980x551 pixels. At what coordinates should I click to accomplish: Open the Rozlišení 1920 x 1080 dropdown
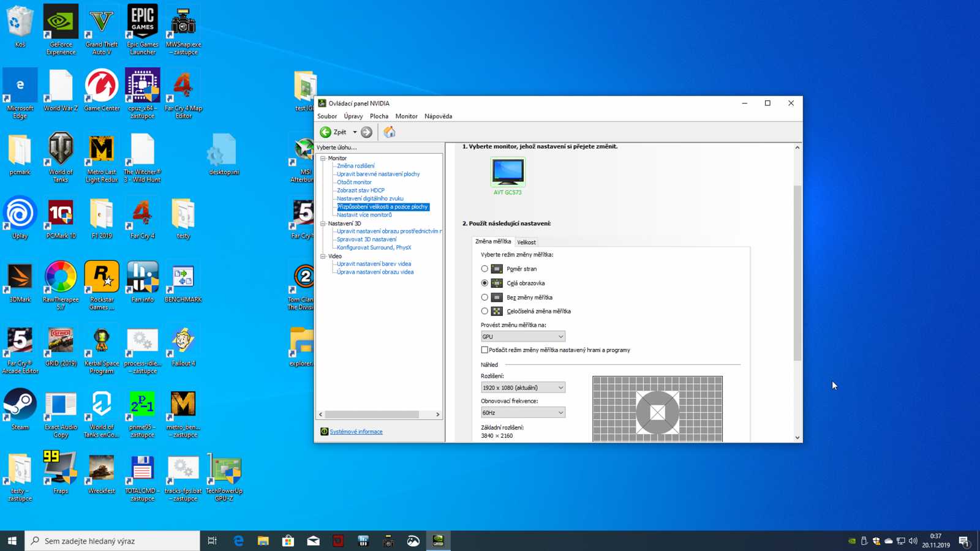click(523, 388)
